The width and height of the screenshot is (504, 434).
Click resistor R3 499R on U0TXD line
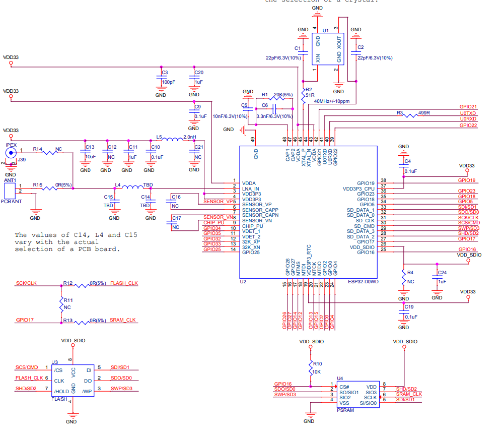(x=410, y=115)
